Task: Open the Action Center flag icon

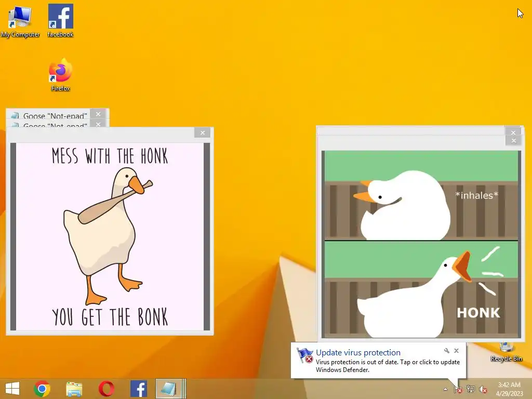Action: (x=458, y=389)
